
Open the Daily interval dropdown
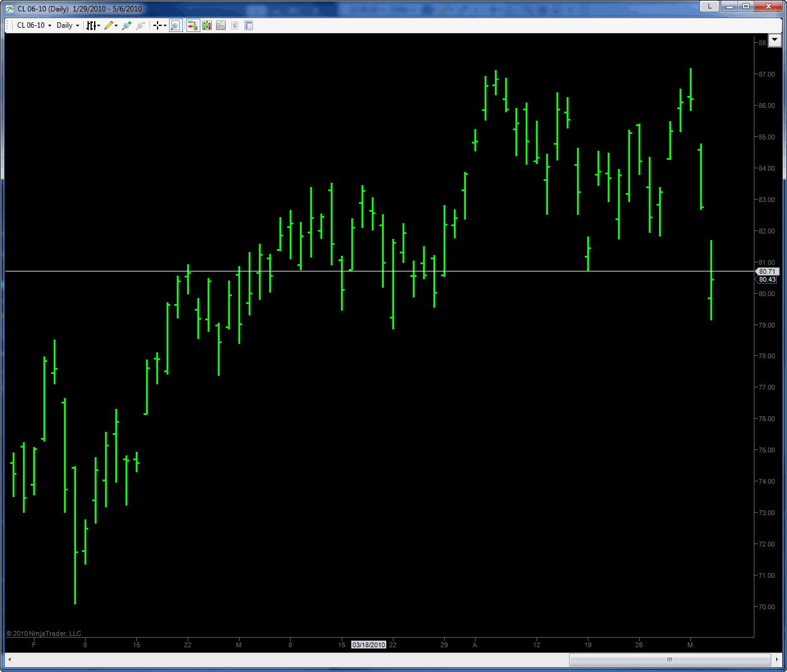click(x=68, y=25)
